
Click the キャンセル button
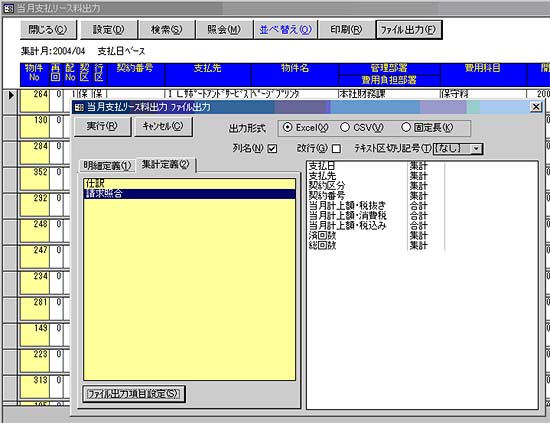coord(163,126)
